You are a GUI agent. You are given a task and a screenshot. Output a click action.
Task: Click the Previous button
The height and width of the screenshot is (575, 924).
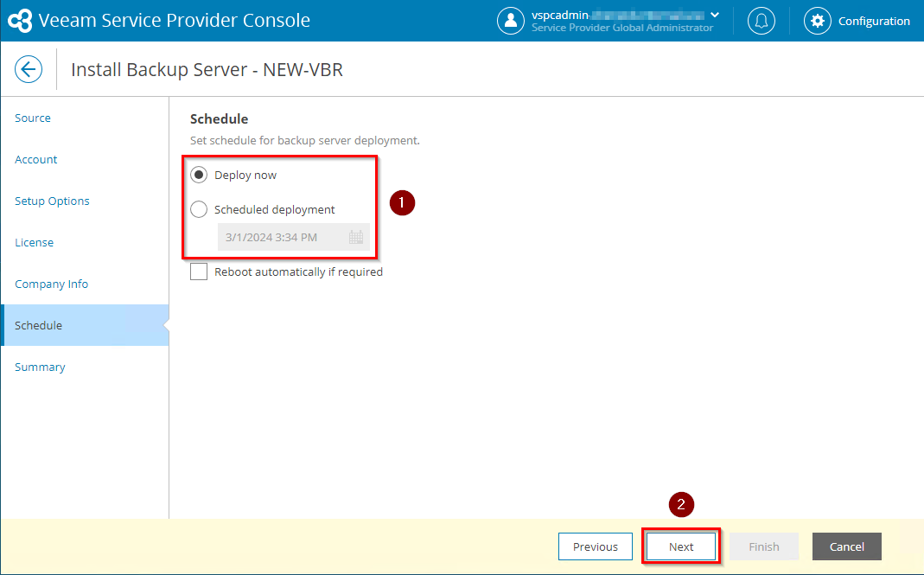[596, 546]
